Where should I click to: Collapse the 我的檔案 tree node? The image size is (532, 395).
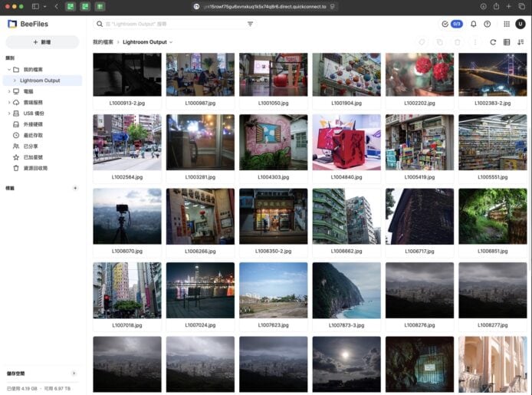(x=8, y=70)
